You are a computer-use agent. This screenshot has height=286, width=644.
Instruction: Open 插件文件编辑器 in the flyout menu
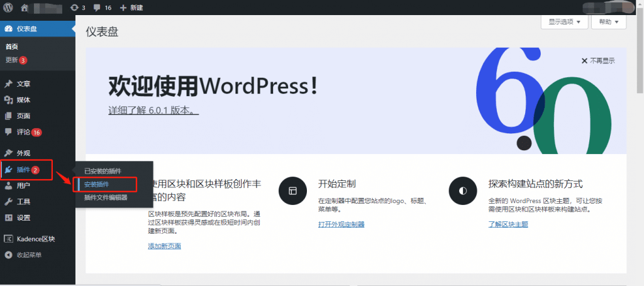[106, 197]
